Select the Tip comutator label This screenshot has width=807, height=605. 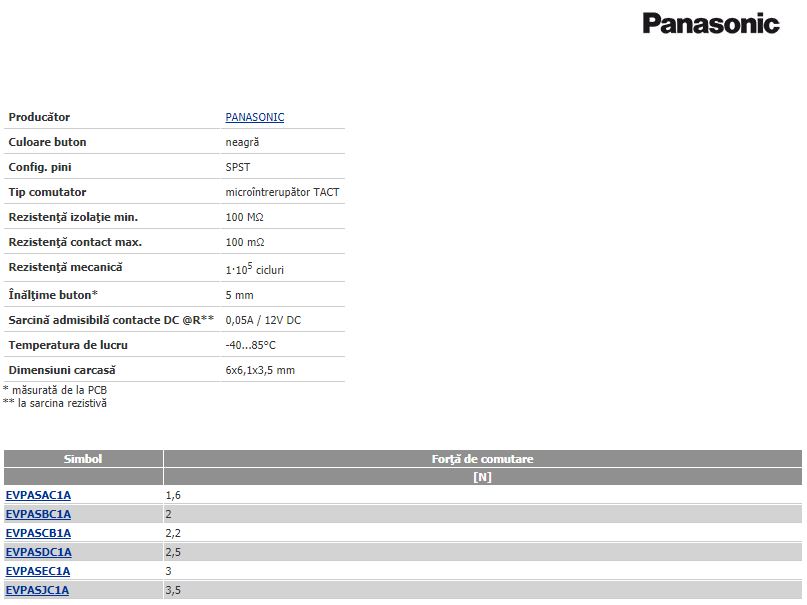pos(47,192)
